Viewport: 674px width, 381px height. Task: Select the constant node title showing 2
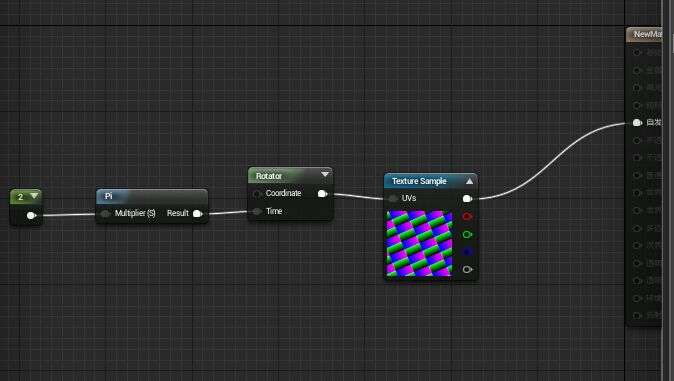click(x=20, y=197)
